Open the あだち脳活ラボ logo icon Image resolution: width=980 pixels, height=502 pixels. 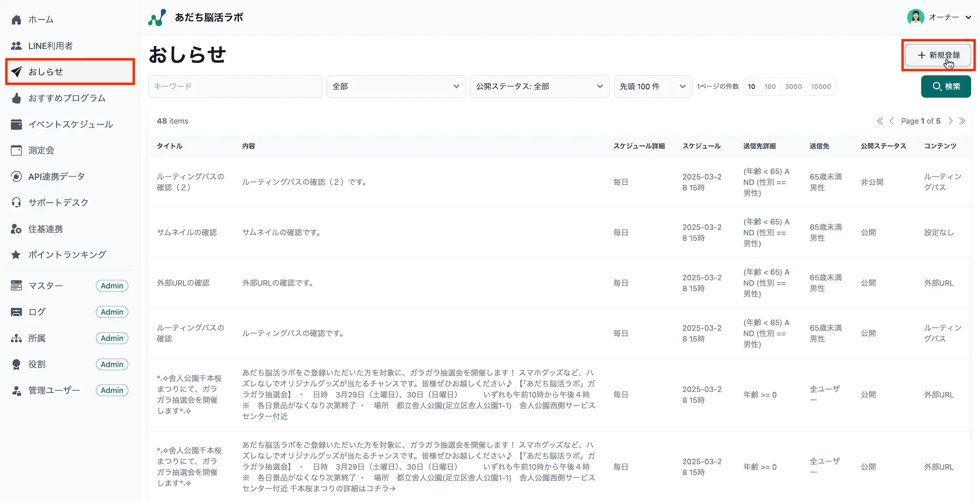click(156, 17)
